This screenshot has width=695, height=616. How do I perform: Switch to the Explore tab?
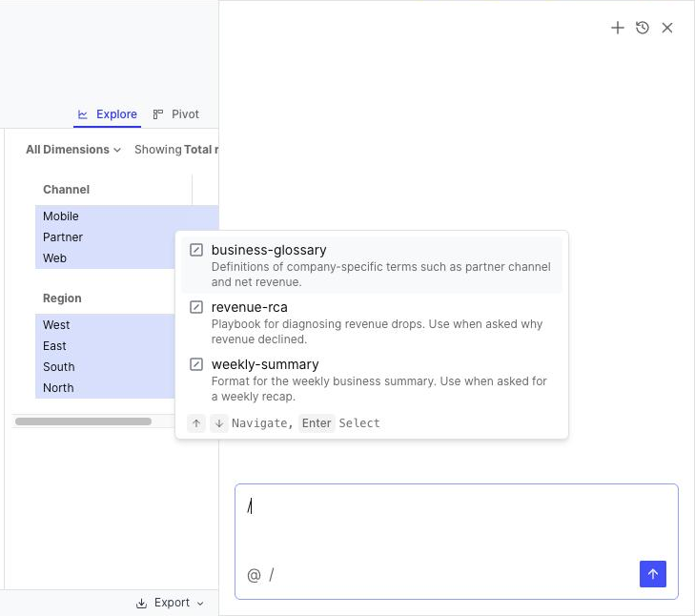108,114
